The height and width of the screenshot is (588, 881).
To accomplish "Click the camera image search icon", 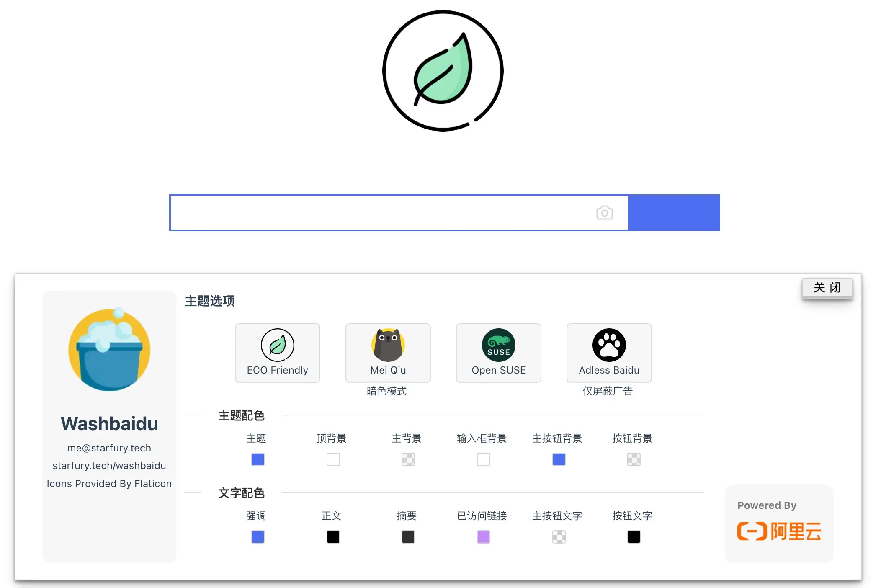I will click(x=604, y=213).
